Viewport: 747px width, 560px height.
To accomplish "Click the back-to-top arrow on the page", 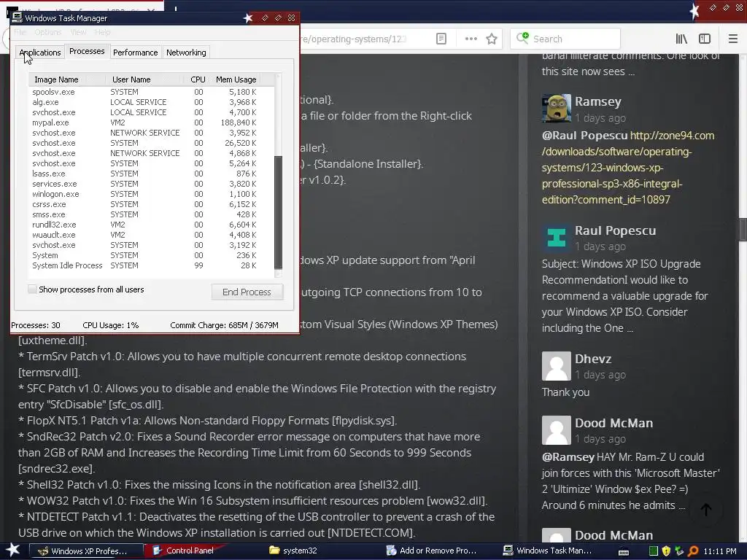I will pyautogui.click(x=706, y=510).
